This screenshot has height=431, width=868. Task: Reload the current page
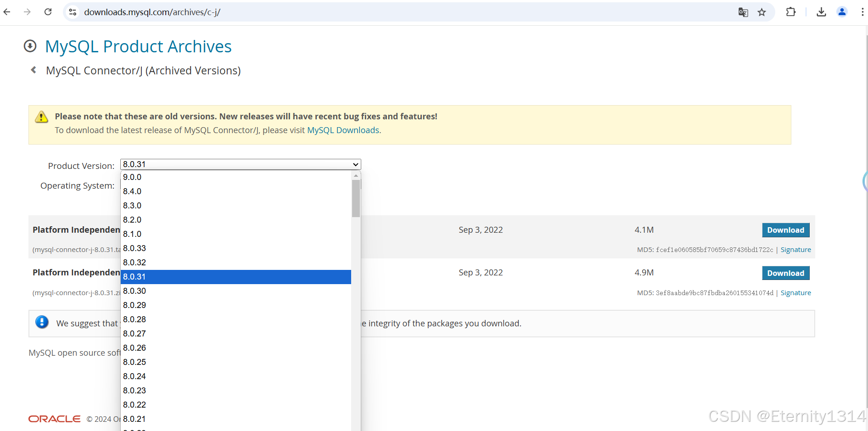(x=48, y=12)
